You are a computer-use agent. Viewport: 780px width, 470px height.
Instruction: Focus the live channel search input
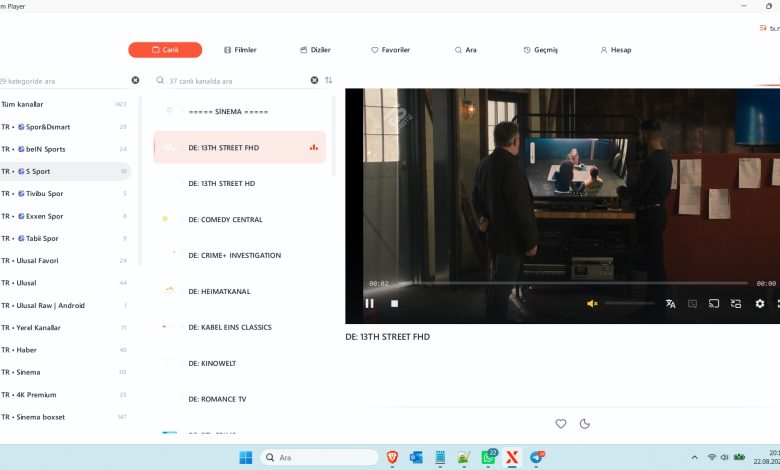point(238,81)
